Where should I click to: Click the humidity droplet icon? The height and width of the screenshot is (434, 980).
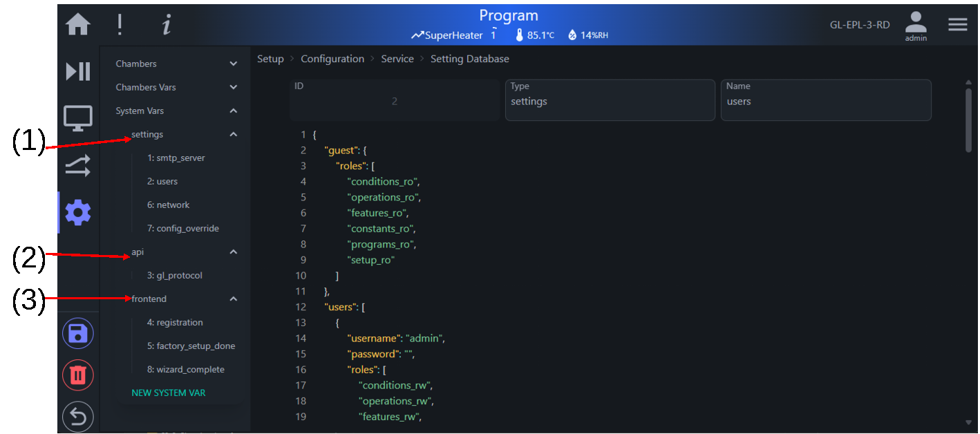pos(572,35)
